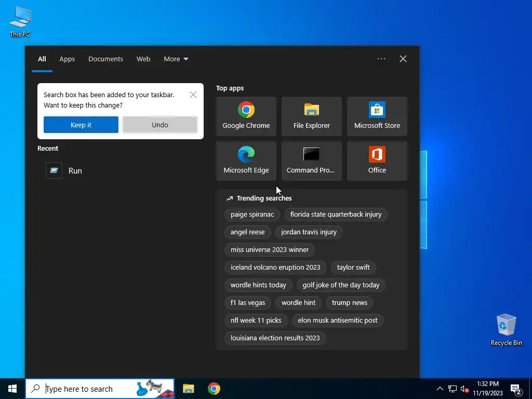Select trump news trending search

tap(350, 303)
